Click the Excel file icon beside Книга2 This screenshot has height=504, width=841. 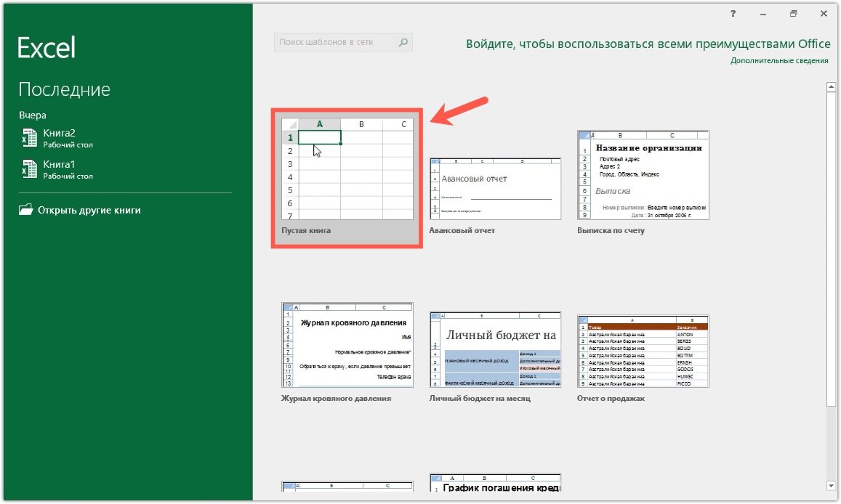click(x=29, y=138)
